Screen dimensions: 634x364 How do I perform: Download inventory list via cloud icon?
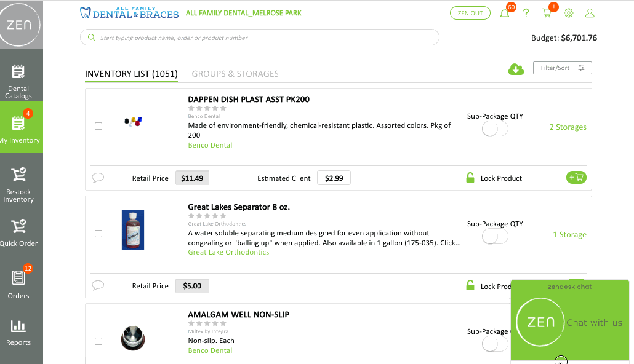coord(516,69)
